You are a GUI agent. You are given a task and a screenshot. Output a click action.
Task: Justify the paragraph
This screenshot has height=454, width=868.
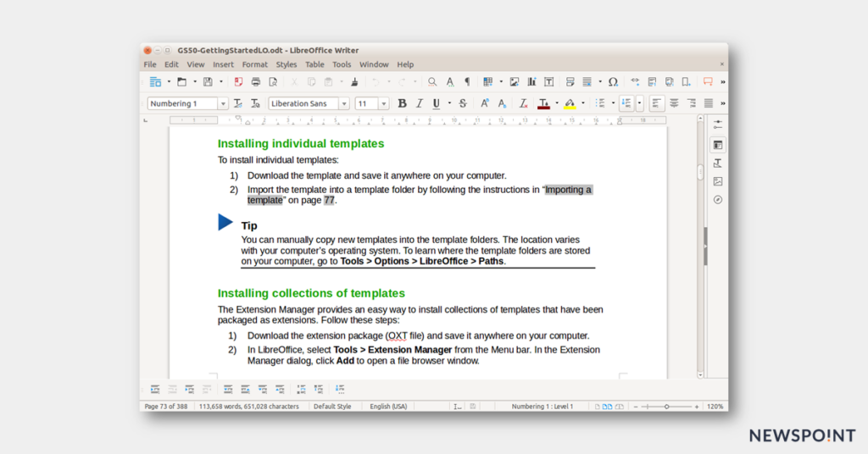(x=708, y=103)
